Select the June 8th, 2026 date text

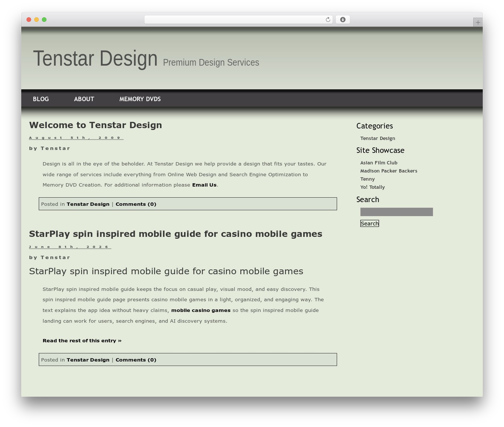click(x=70, y=247)
